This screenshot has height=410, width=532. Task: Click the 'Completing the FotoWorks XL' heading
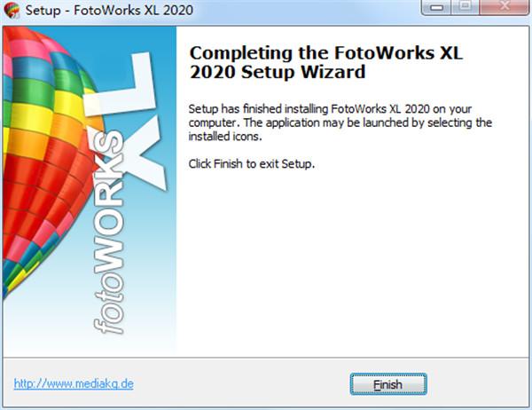point(325,53)
